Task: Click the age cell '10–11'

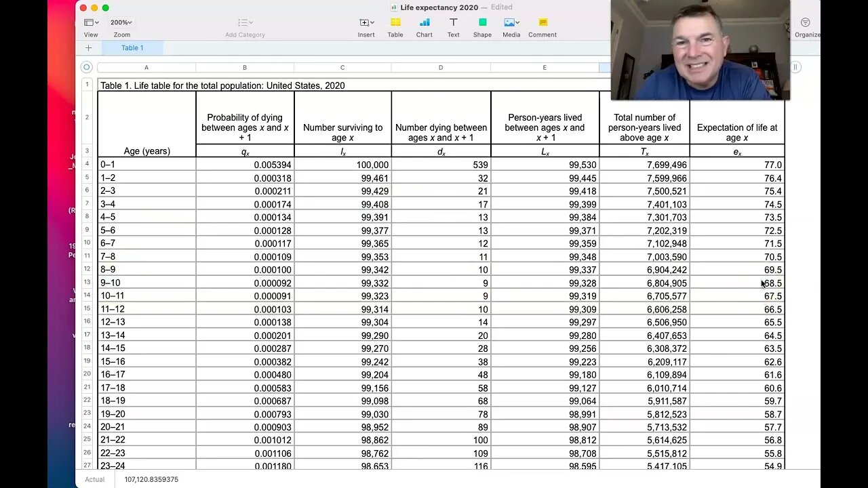Action: tap(146, 296)
